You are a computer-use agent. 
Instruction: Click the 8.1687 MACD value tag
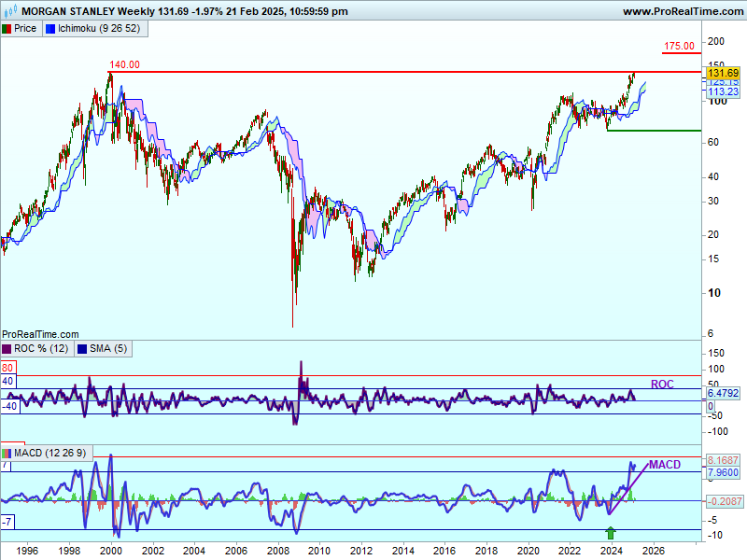coord(725,461)
